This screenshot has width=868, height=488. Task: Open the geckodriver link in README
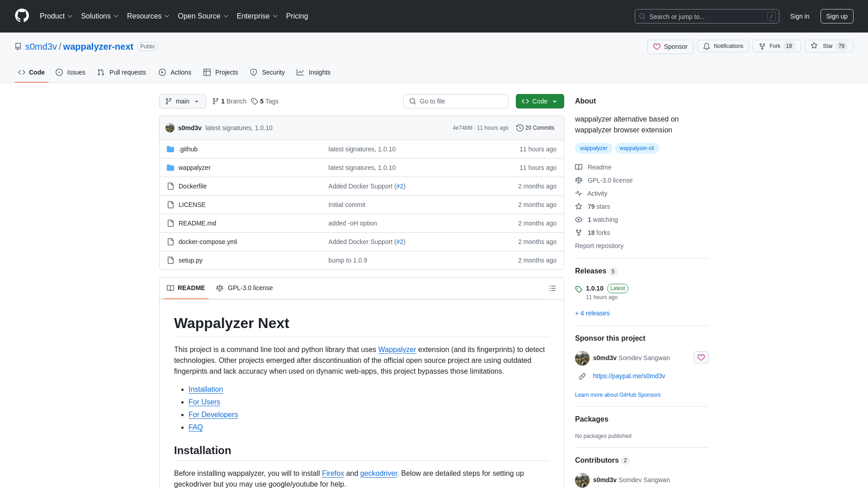click(378, 474)
